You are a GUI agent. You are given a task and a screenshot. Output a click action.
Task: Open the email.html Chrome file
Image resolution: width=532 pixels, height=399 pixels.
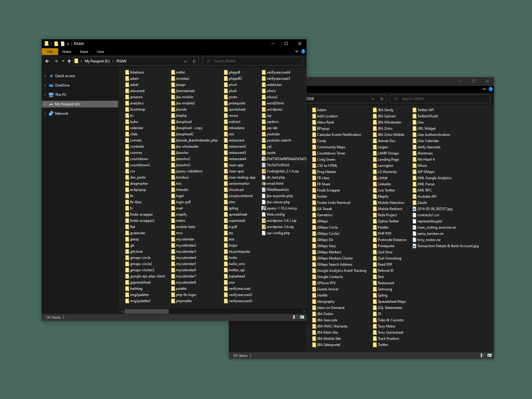click(275, 183)
